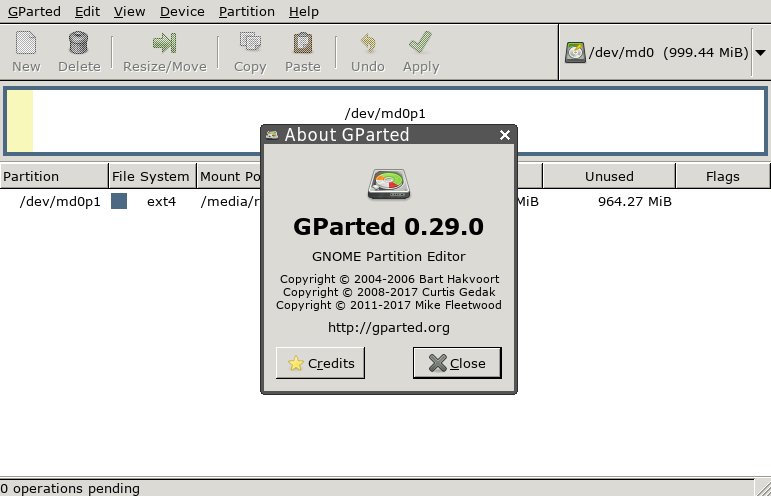The width and height of the screenshot is (771, 496).
Task: Click the GNOME Partition Editor subtitle
Action: click(x=388, y=257)
